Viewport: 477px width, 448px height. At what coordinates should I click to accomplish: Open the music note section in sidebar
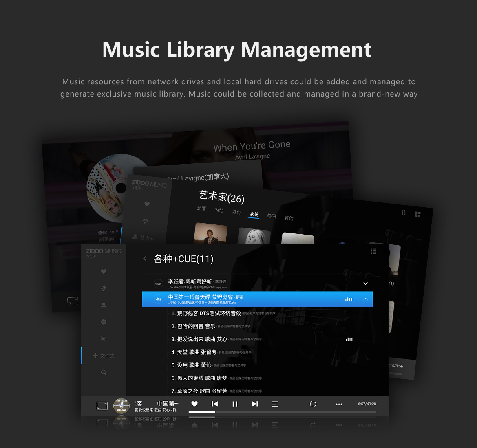pos(104,288)
